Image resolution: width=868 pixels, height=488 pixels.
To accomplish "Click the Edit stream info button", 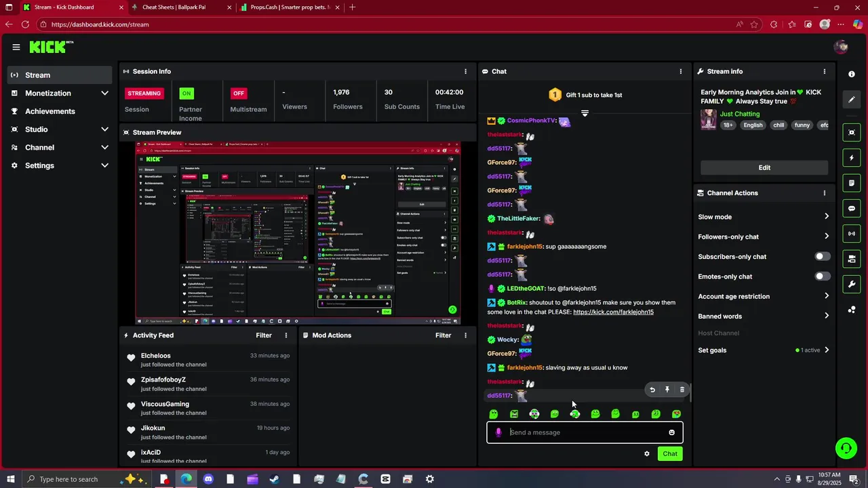I will pyautogui.click(x=764, y=167).
